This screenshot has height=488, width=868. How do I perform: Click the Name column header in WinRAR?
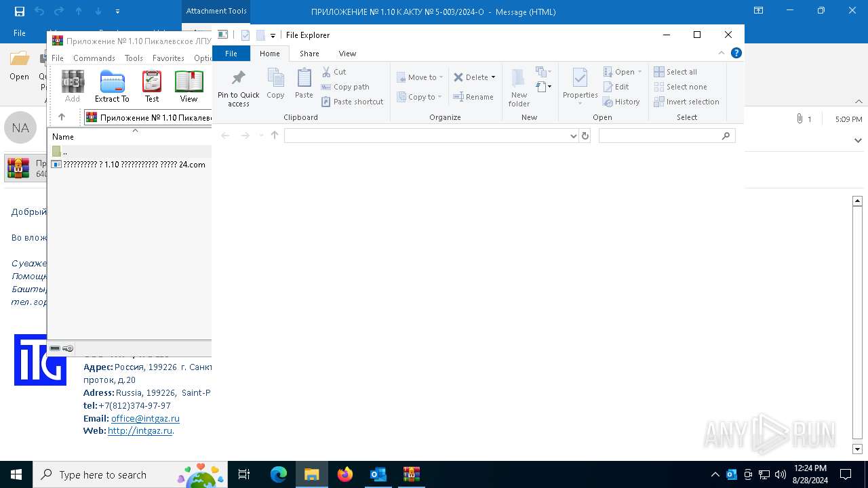click(x=63, y=137)
